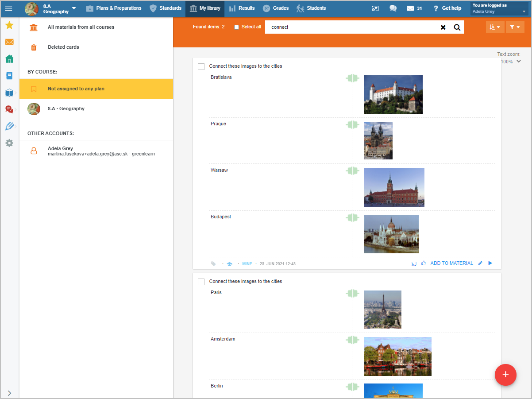Click the graduation cap icon in card footer
Viewport: 532px width, 399px height.
(x=229, y=263)
